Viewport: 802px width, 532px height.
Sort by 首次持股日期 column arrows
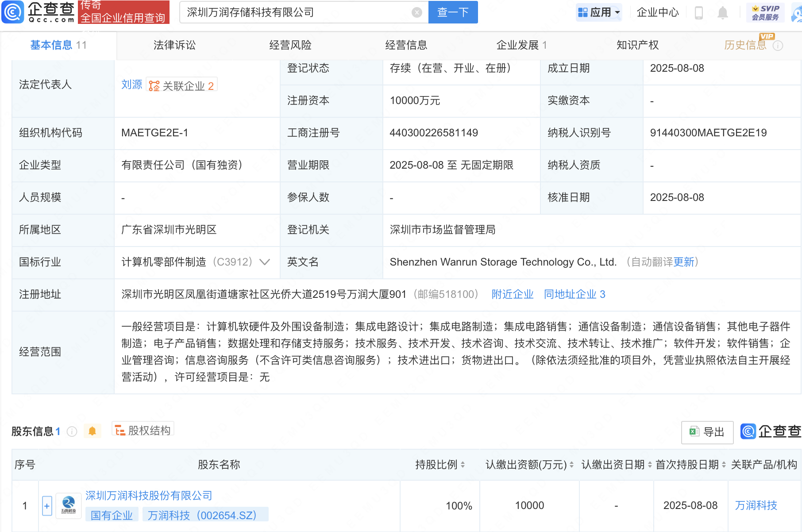(x=724, y=465)
